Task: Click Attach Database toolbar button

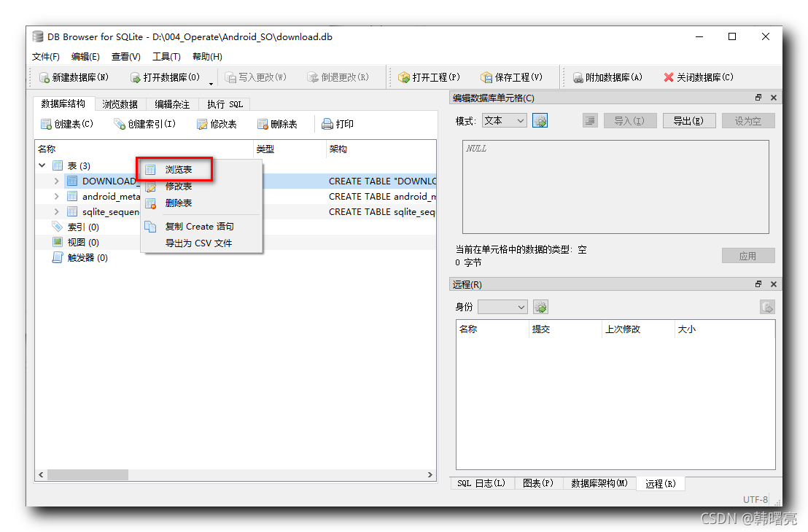Action: click(607, 77)
